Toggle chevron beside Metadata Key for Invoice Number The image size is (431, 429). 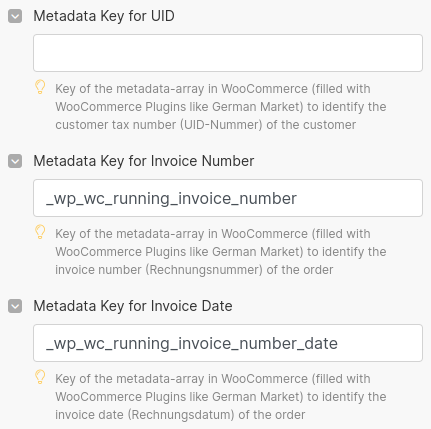[x=15, y=161]
